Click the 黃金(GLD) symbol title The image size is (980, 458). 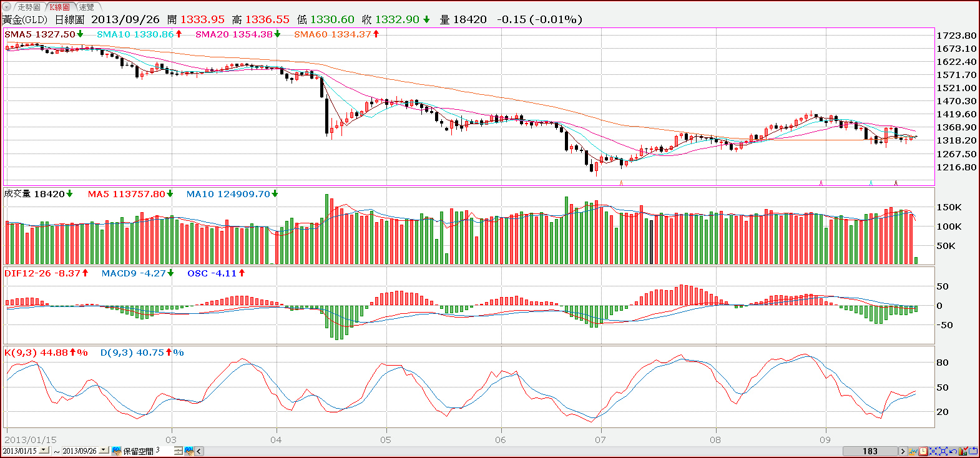25,19
